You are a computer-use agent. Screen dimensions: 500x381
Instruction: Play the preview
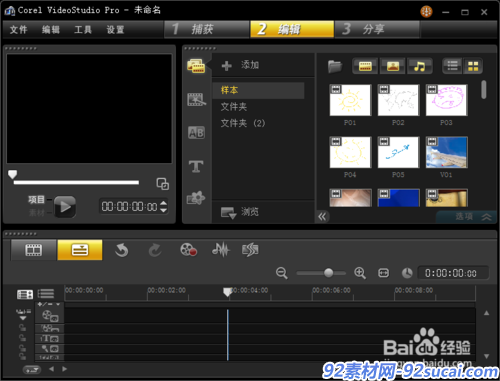coord(65,207)
